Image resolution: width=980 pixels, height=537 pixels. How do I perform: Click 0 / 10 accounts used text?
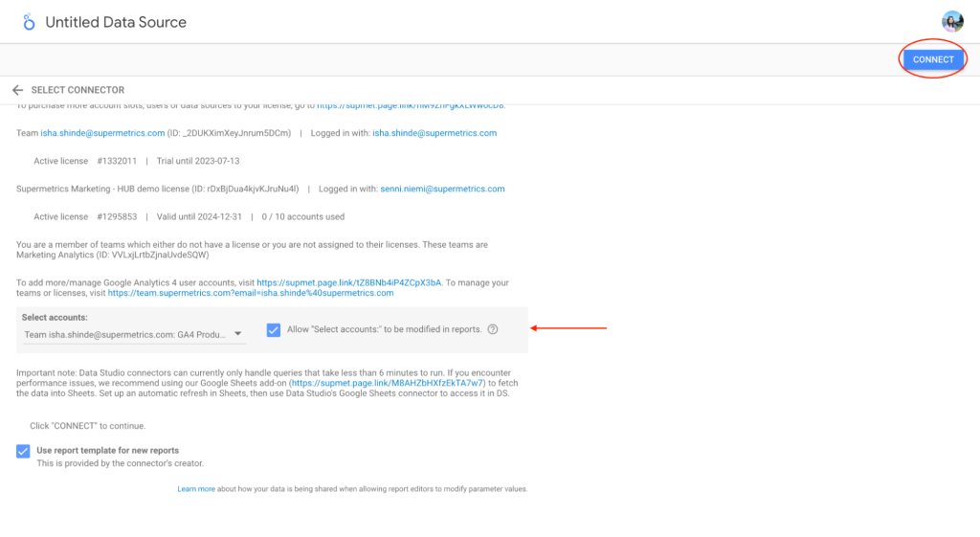coord(303,217)
